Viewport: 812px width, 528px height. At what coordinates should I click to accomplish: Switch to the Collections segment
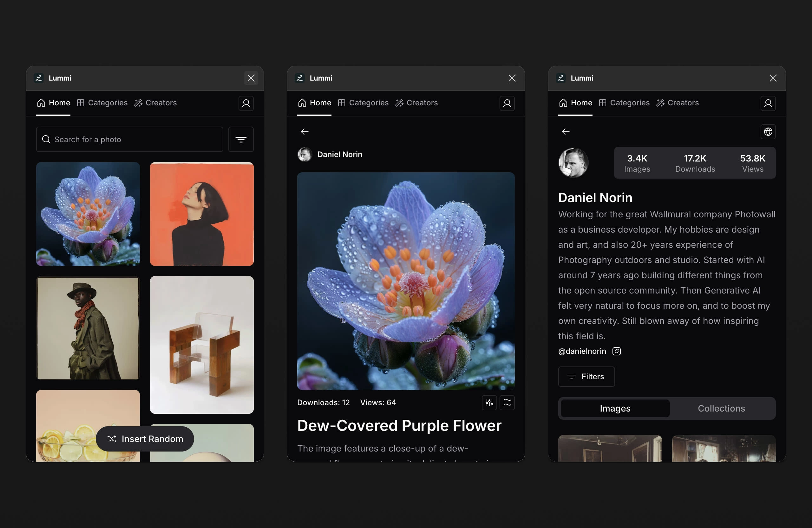(721, 409)
